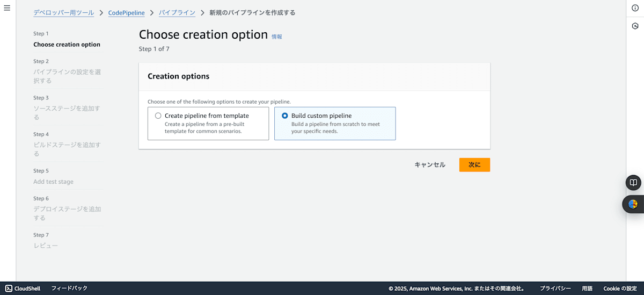This screenshot has height=295, width=644.
Task: Select Step 1 Choose creation option
Action: [x=67, y=39]
